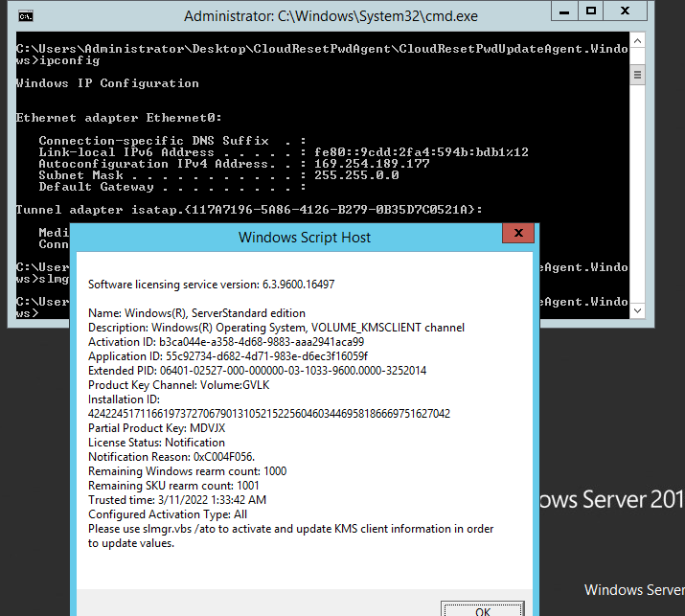This screenshot has width=685, height=616.
Task: Click the VOLUME_KMSCLIENT channel description line
Action: point(276,328)
